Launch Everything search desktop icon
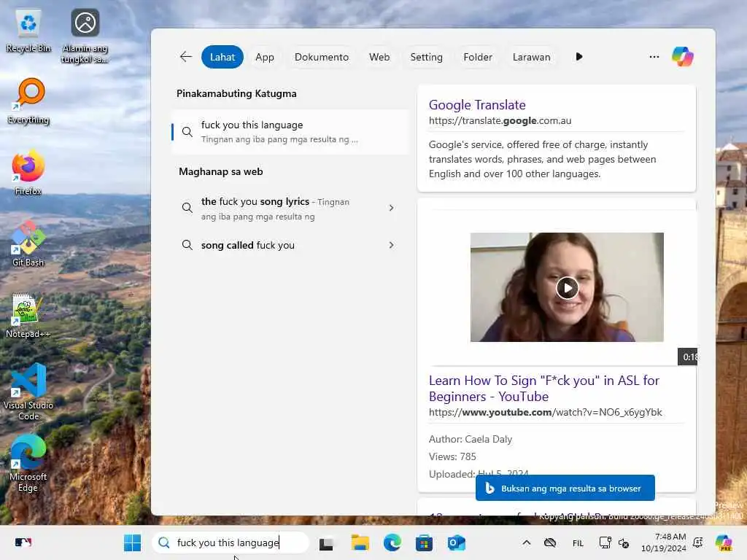The image size is (747, 560). click(28, 101)
